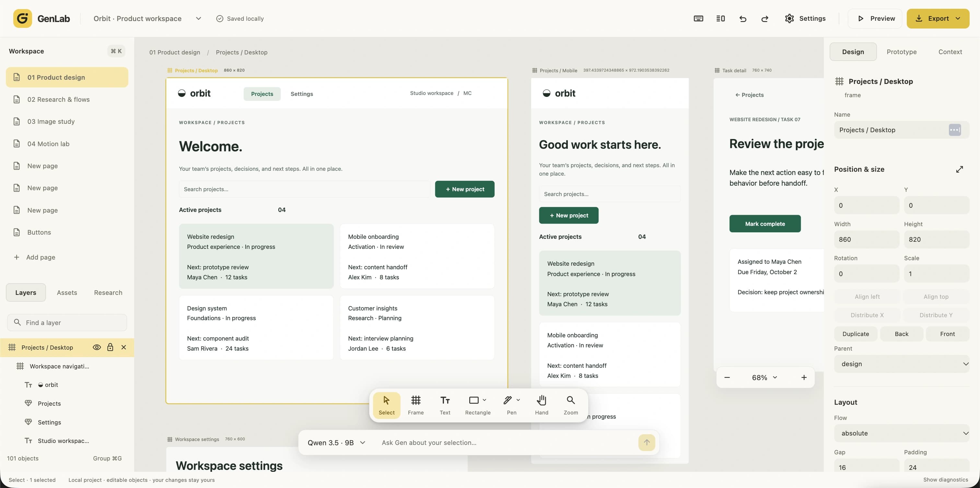
Task: Open keyboard shortcuts icon in top bar
Action: 698,19
